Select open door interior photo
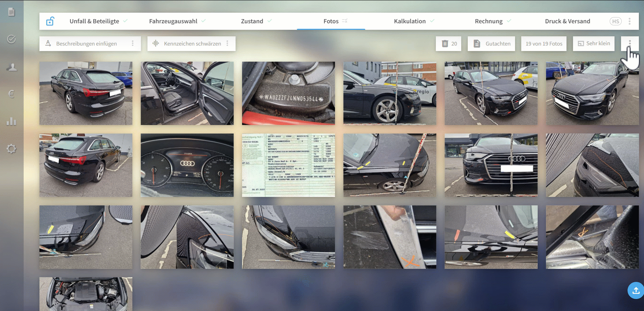 click(187, 93)
